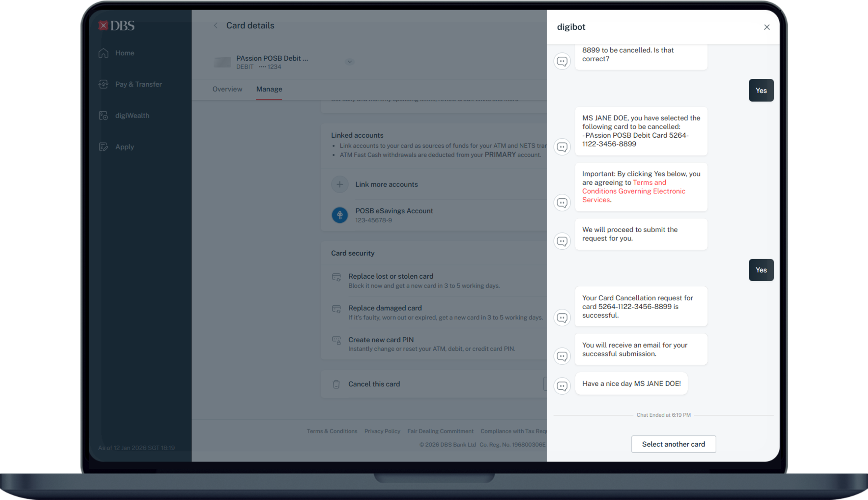This screenshot has height=500, width=868.
Task: Open Pay & Transfer from sidebar
Action: (x=138, y=84)
